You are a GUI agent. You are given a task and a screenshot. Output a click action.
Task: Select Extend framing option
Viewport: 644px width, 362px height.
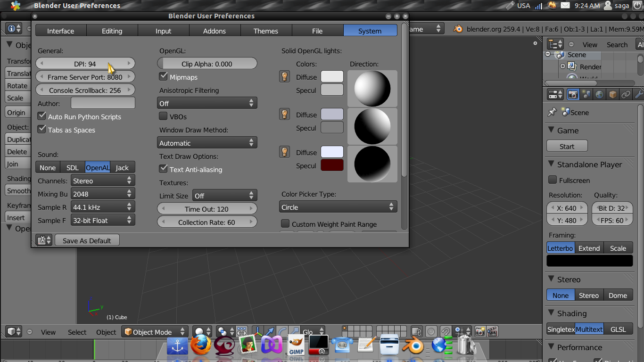click(x=589, y=248)
